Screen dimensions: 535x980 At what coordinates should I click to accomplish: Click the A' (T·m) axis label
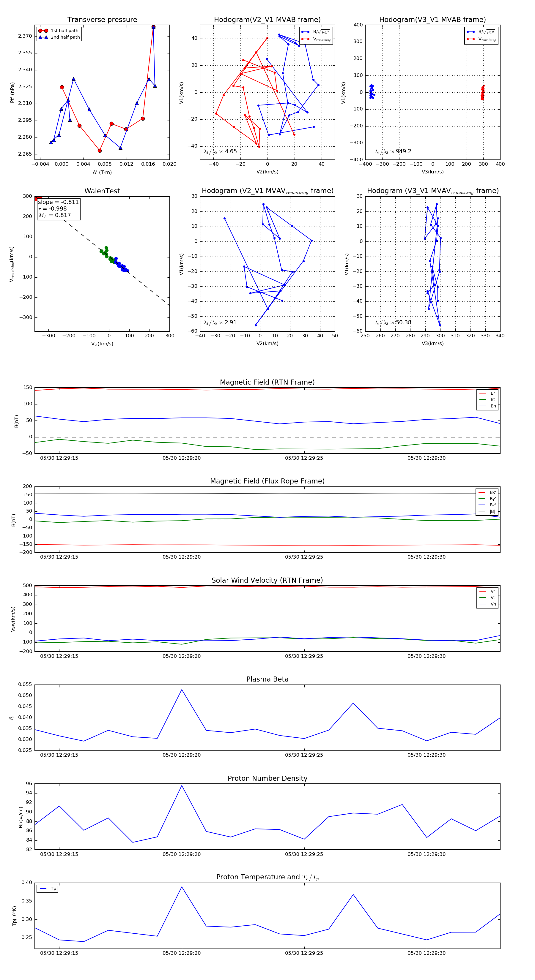(x=102, y=172)
